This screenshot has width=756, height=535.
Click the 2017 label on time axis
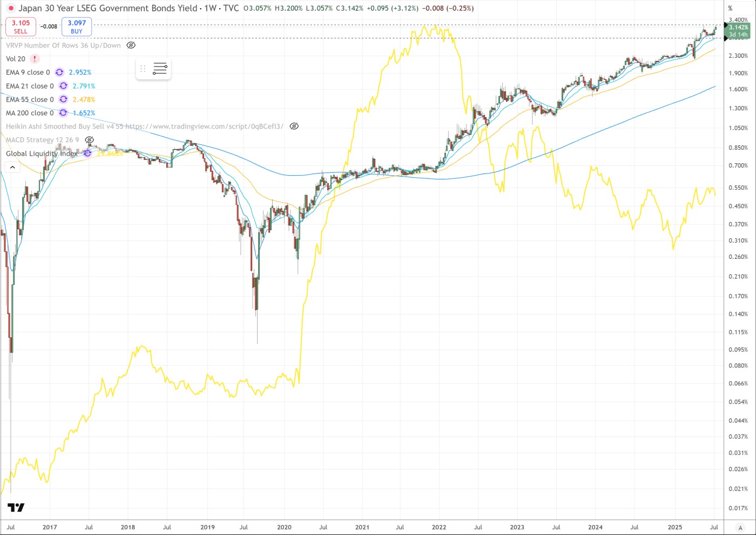[50, 527]
